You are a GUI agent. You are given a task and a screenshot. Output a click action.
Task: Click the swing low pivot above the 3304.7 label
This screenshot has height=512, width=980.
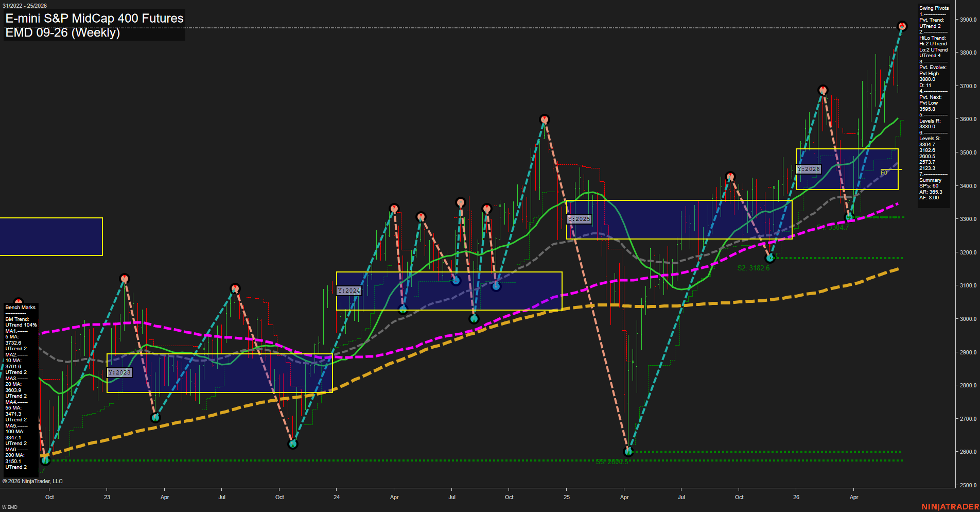click(849, 217)
